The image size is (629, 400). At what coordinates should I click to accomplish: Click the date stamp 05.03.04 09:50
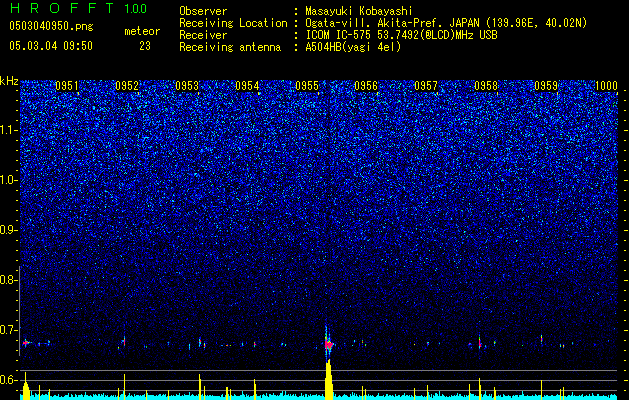[51, 46]
